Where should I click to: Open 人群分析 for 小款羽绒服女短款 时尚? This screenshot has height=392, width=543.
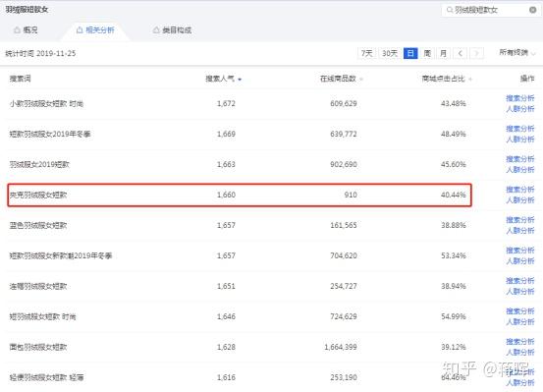pyautogui.click(x=519, y=109)
